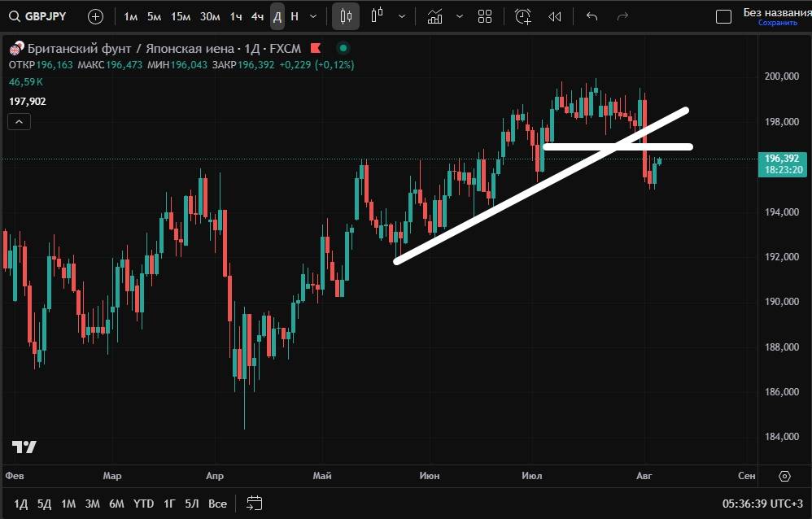This screenshot has height=519, width=812.
Task: Start bar replay with rewind icon
Action: 555,16
